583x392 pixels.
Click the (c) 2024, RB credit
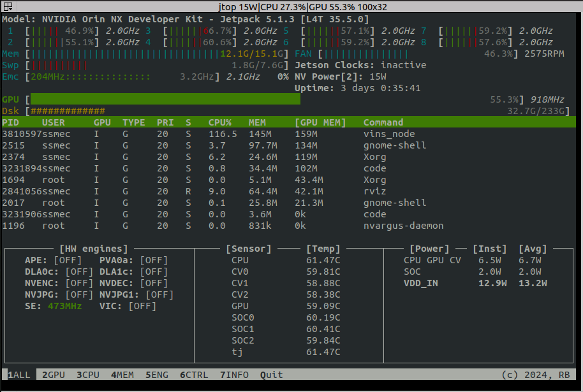click(536, 375)
